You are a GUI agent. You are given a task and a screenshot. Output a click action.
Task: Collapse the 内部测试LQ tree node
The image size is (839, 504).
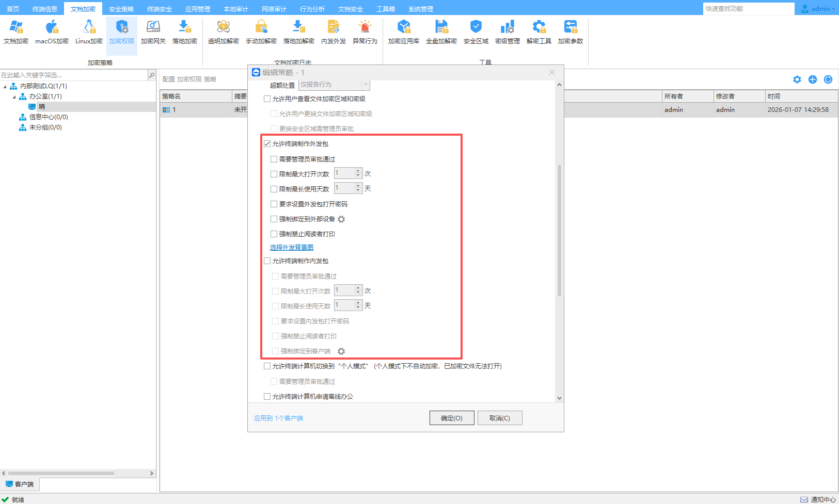(x=5, y=87)
